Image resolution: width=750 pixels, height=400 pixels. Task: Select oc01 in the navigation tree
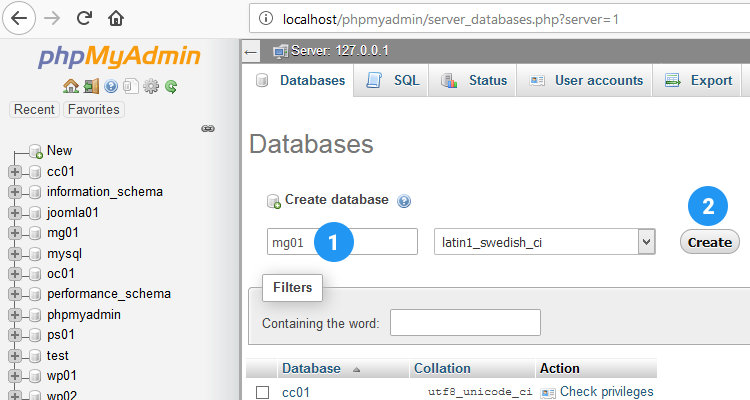(61, 274)
